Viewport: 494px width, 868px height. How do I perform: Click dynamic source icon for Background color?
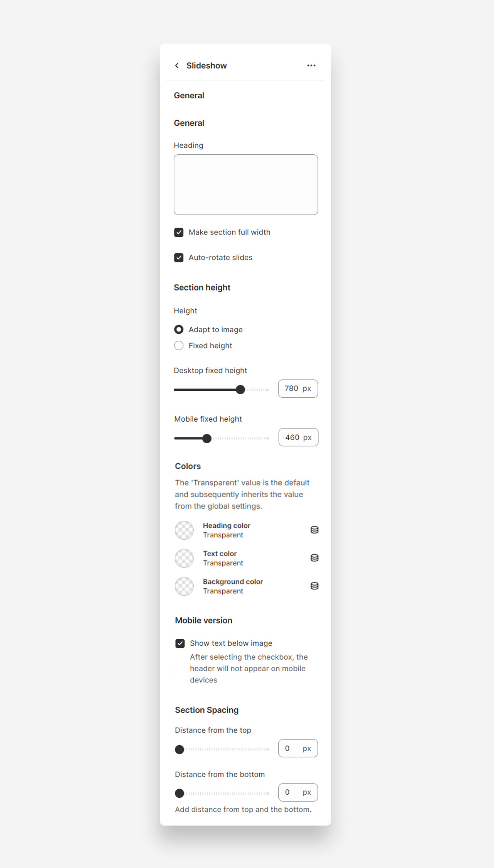(315, 586)
